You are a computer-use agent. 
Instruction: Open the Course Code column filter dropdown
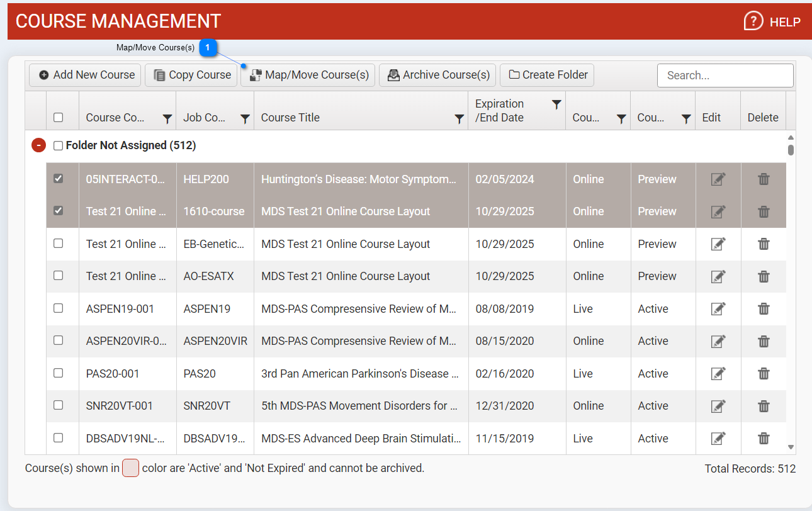(x=167, y=118)
